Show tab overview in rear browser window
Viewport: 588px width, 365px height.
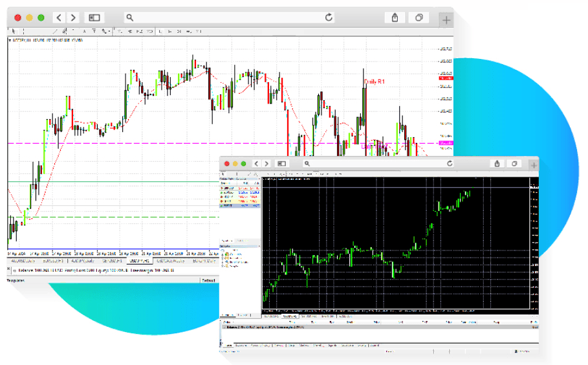click(x=419, y=17)
